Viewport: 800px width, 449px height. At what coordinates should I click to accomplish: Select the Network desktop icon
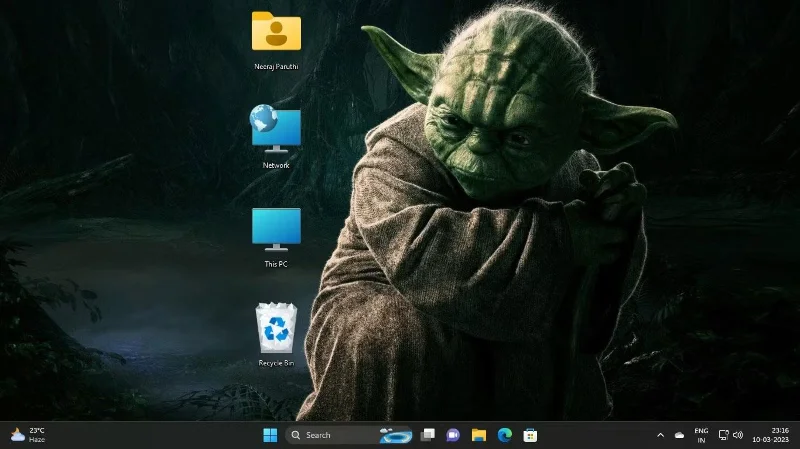pos(276,128)
